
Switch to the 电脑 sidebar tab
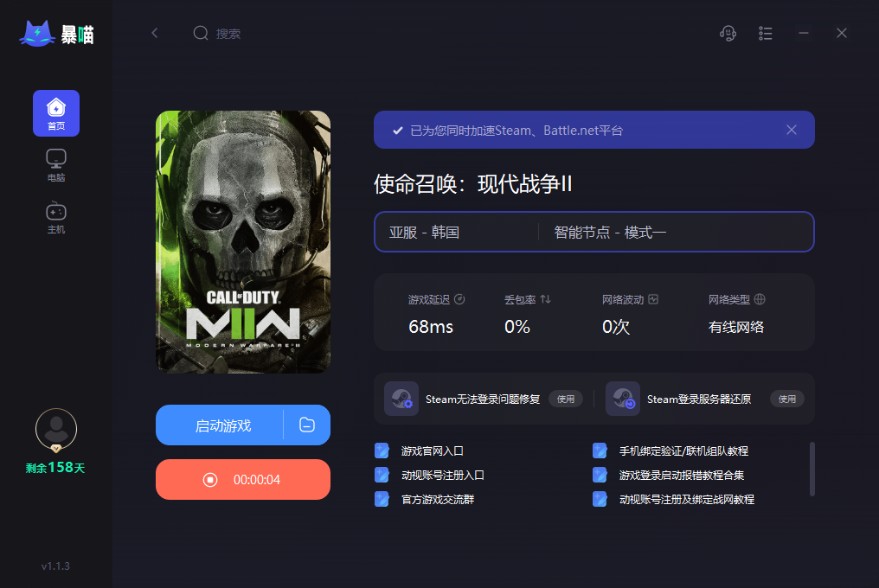click(x=56, y=165)
